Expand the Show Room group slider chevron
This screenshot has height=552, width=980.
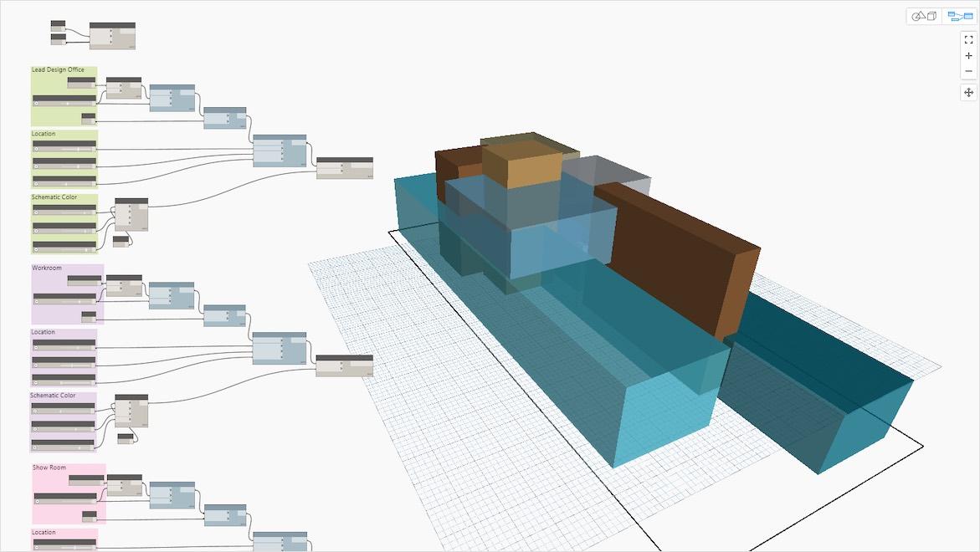(38, 501)
